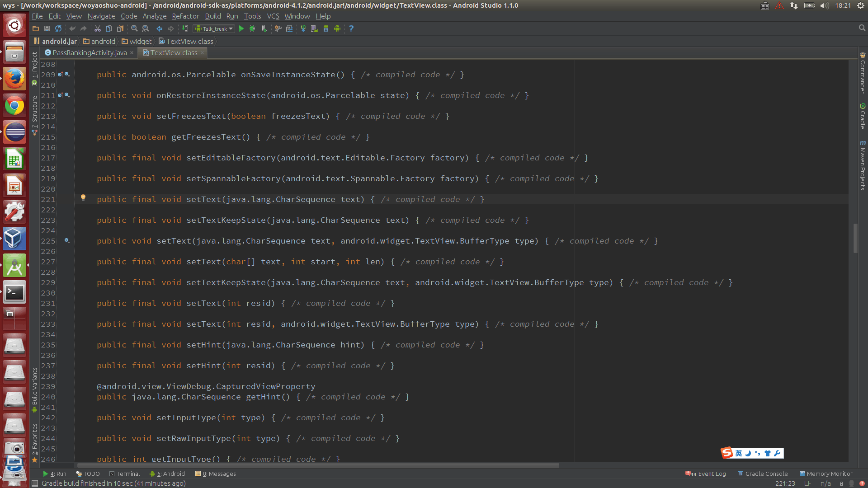This screenshot has width=868, height=488.
Task: Open Android Device Monitor icon
Action: click(337, 28)
